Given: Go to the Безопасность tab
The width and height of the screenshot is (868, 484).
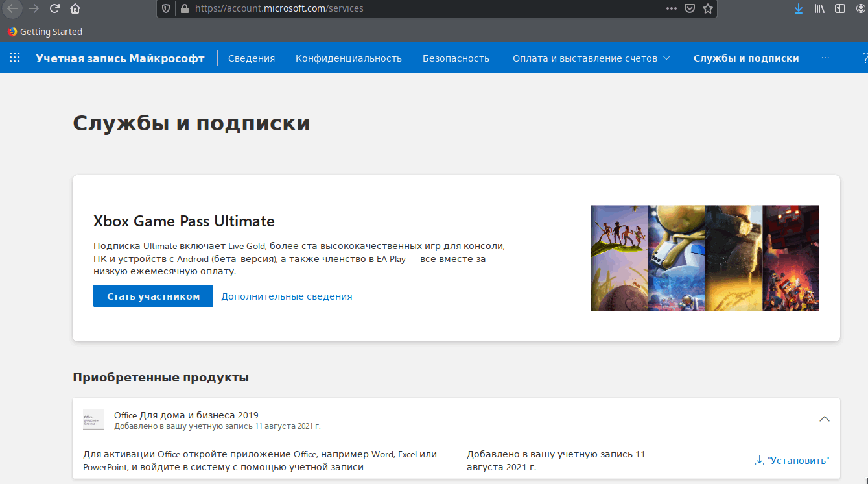Looking at the screenshot, I should (x=456, y=58).
